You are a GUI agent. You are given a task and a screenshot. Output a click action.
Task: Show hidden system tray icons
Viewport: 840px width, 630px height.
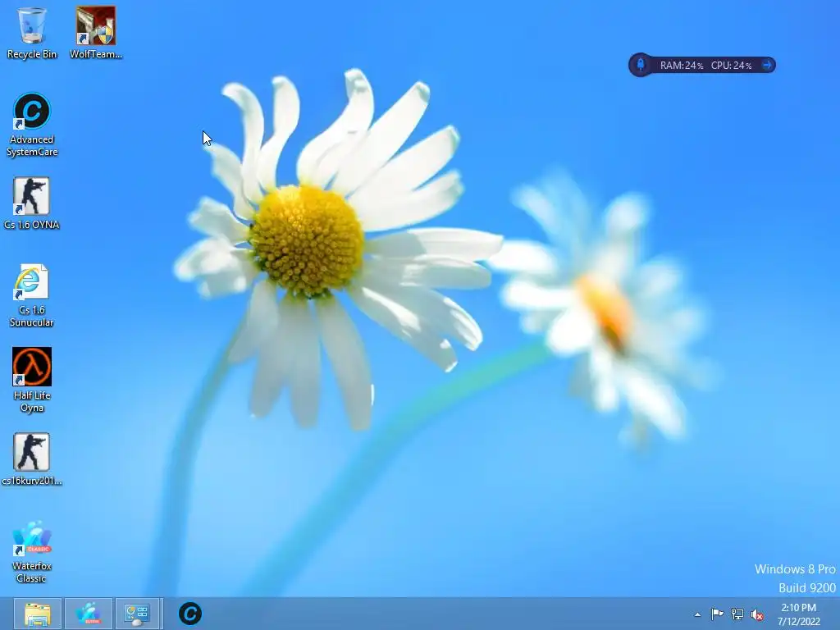click(x=697, y=614)
